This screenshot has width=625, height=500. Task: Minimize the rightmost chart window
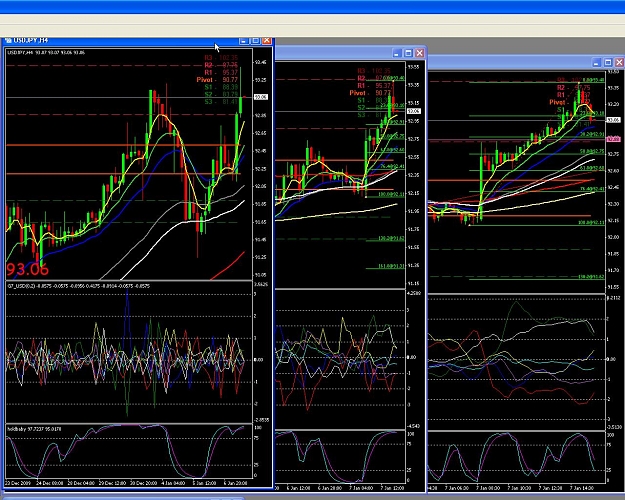pyautogui.click(x=596, y=63)
